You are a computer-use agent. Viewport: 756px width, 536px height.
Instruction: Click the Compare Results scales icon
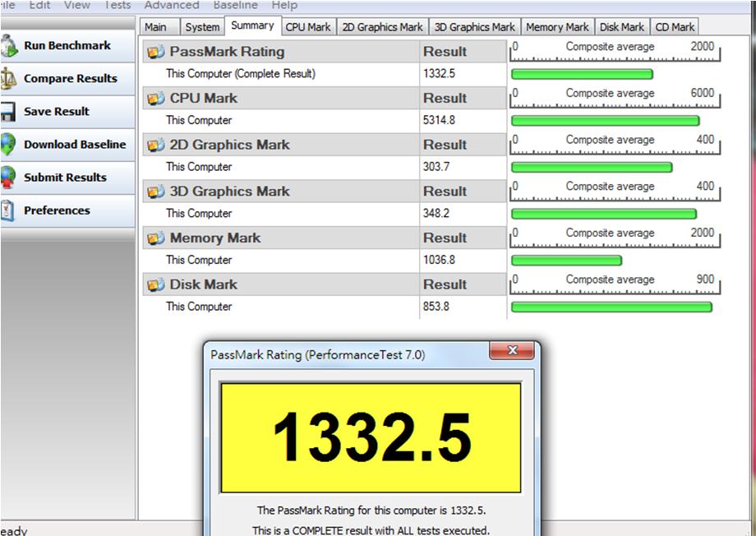tap(8, 79)
